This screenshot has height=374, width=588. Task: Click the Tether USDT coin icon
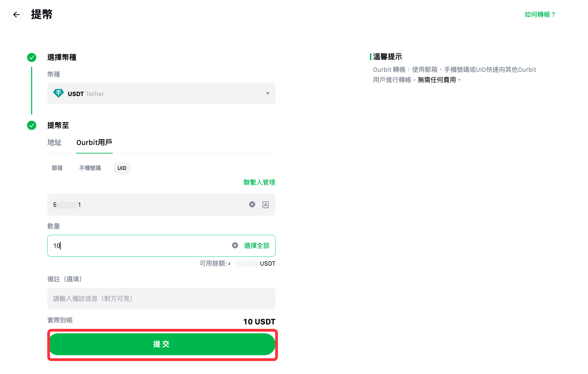(x=59, y=93)
